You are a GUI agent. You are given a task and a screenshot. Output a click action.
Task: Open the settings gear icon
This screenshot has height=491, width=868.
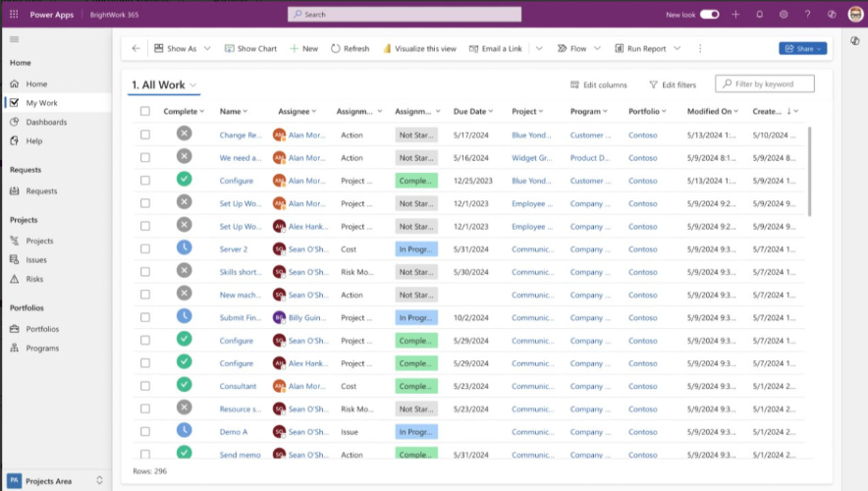coord(784,15)
